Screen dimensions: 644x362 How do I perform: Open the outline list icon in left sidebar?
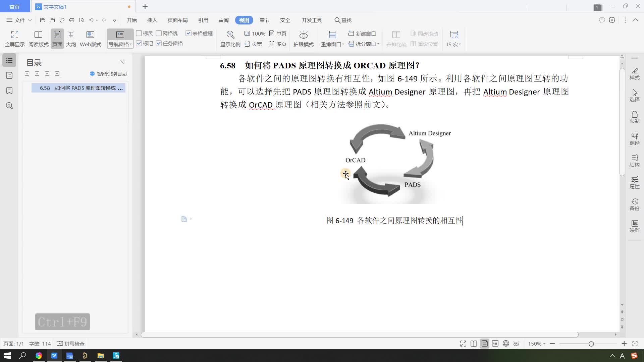click(9, 60)
